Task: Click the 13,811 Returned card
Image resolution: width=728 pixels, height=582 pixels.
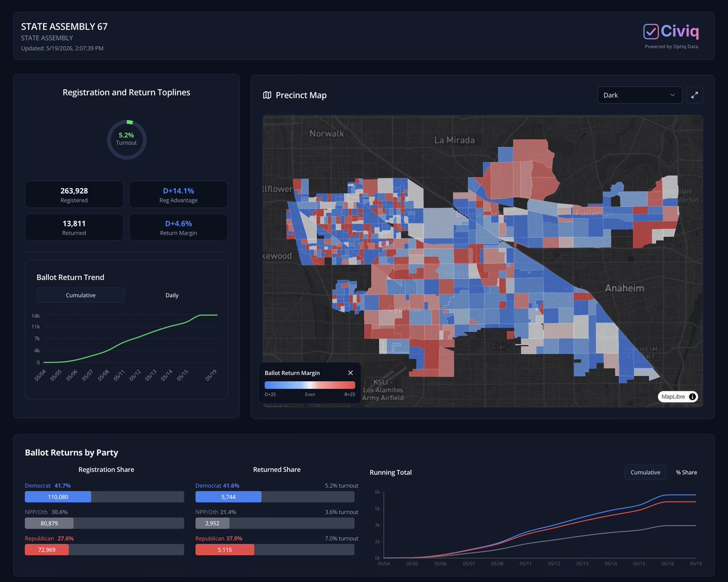Action: 74,227
